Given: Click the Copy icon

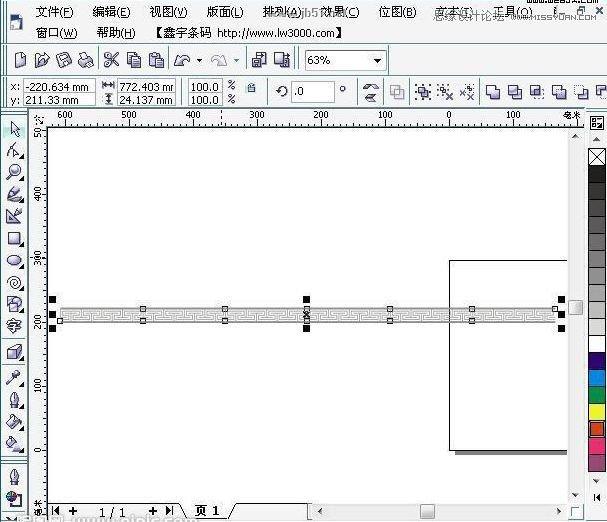Looking at the screenshot, I should [x=134, y=60].
